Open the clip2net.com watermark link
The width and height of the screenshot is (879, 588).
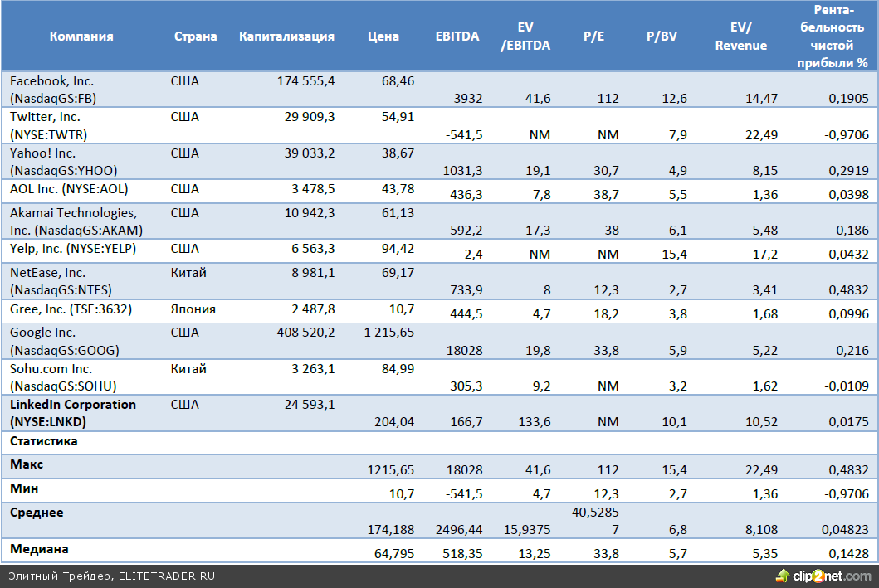[831, 576]
